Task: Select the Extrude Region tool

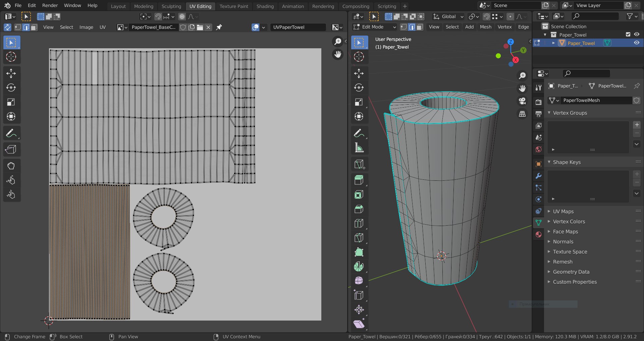Action: [359, 180]
